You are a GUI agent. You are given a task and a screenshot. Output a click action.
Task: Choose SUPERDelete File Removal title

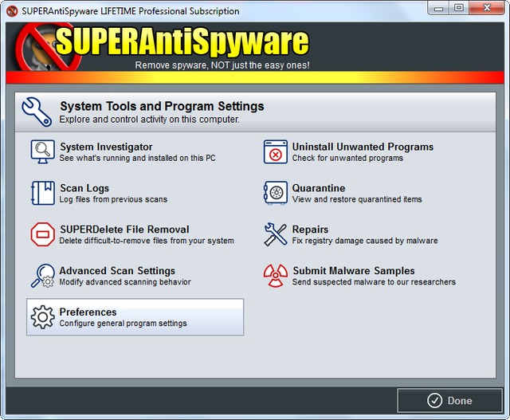(x=124, y=230)
